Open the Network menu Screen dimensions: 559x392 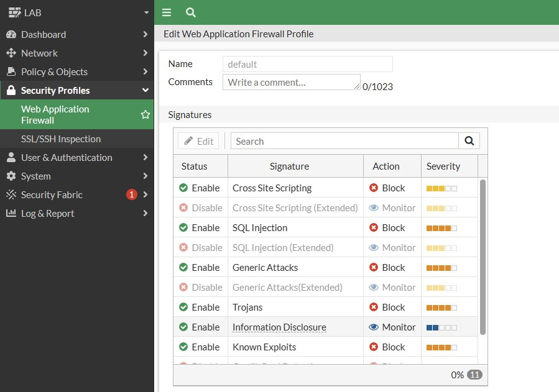point(76,53)
